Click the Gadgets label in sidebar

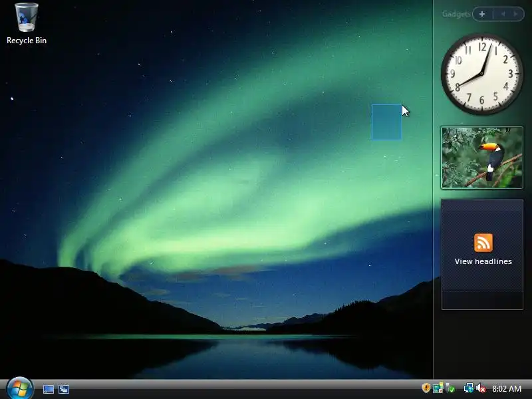click(x=456, y=14)
